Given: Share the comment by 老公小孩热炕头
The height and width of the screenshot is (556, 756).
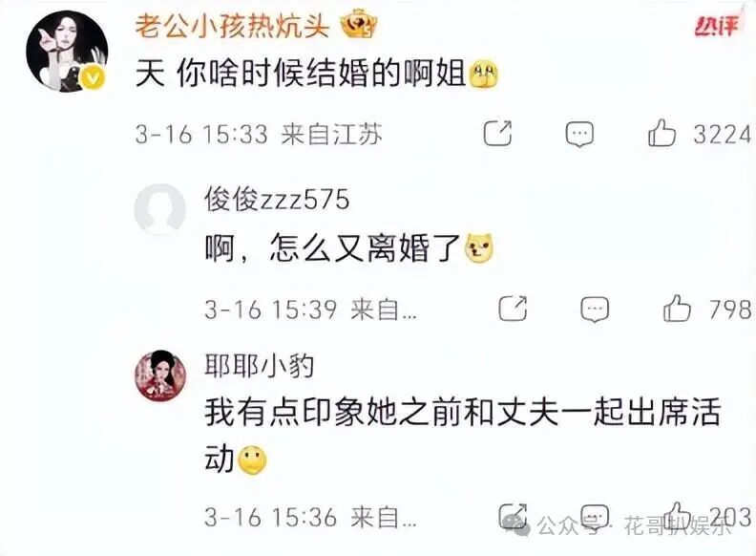Looking at the screenshot, I should pyautogui.click(x=497, y=133).
